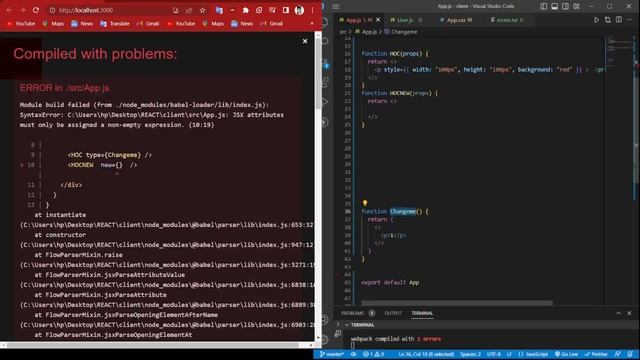This screenshot has width=640, height=360.
Task: Split the editor right
Action: [619, 20]
